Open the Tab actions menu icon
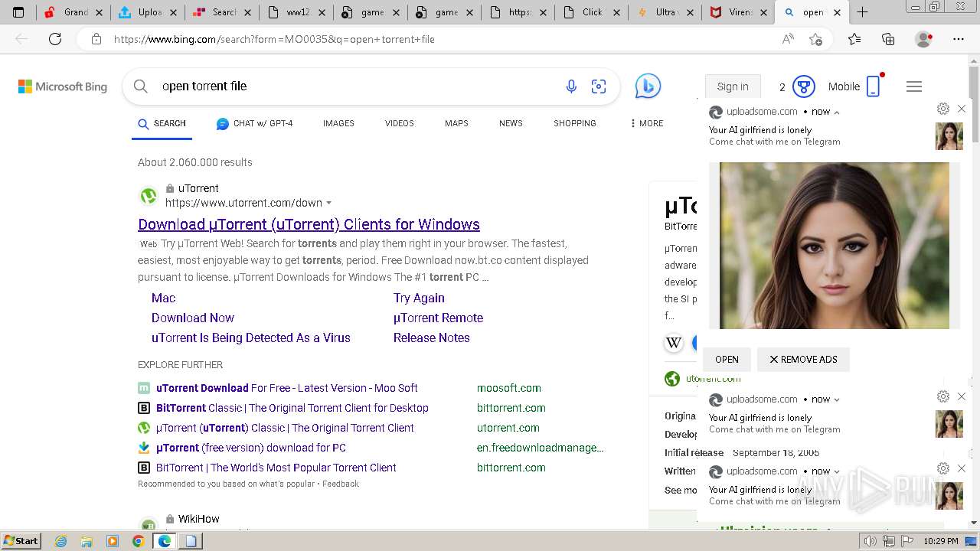Viewport: 980px width, 551px height. coord(18,12)
